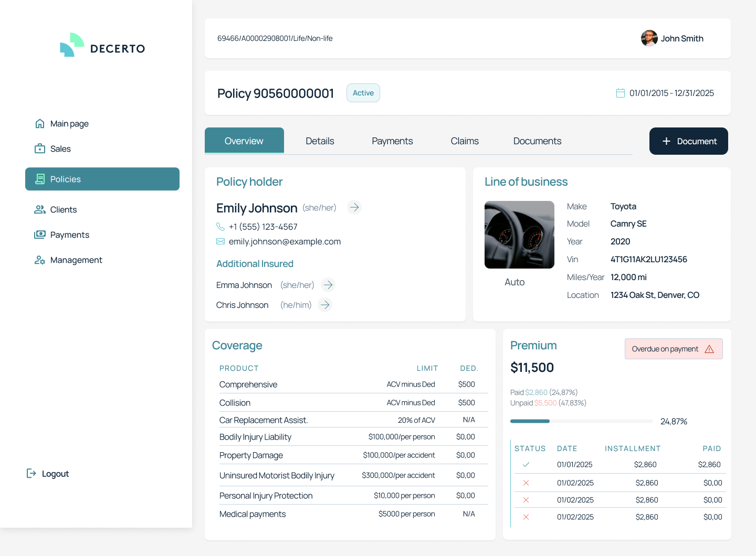This screenshot has width=756, height=556.
Task: Click the Auto car dashboard thumbnail
Action: pyautogui.click(x=519, y=234)
